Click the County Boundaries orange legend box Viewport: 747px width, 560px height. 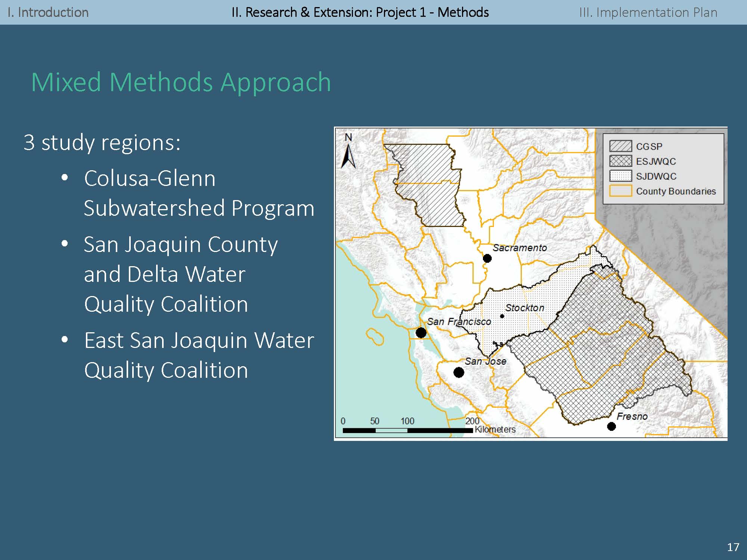point(620,191)
